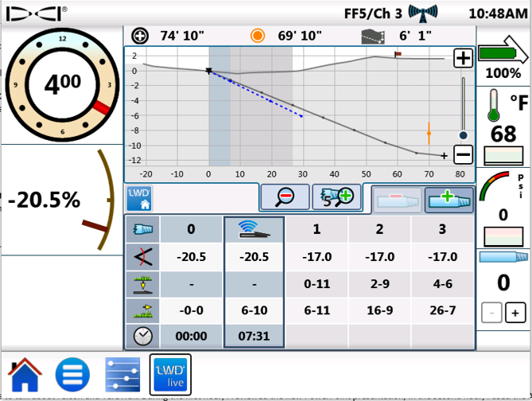Click the live column time 07:31
532x401 pixels.
click(x=254, y=336)
